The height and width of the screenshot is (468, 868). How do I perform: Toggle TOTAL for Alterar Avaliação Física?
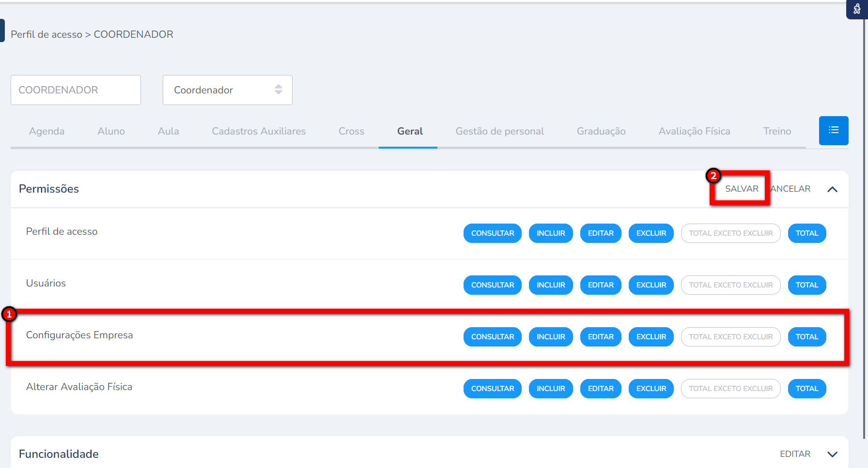click(x=806, y=389)
